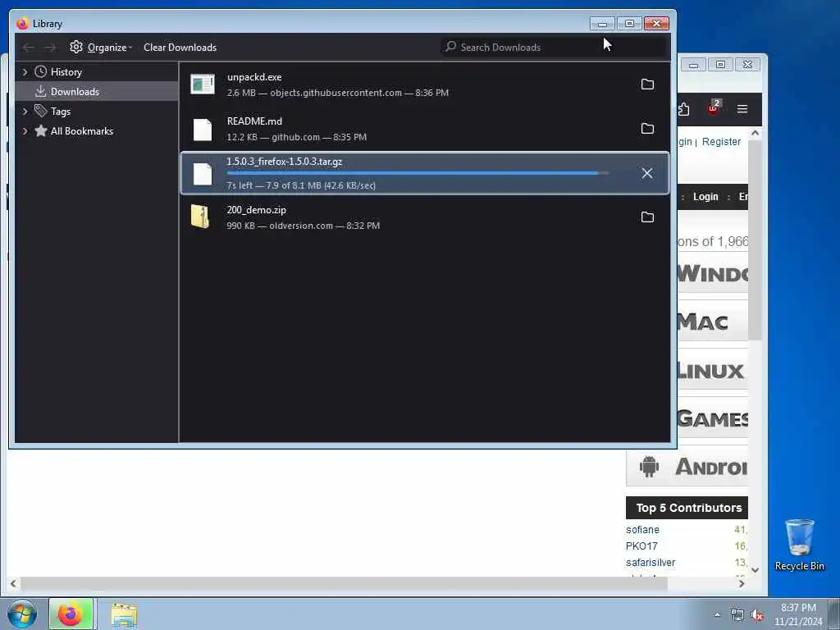This screenshot has width=840, height=630.
Task: Click the search magnifier icon
Action: pyautogui.click(x=450, y=47)
